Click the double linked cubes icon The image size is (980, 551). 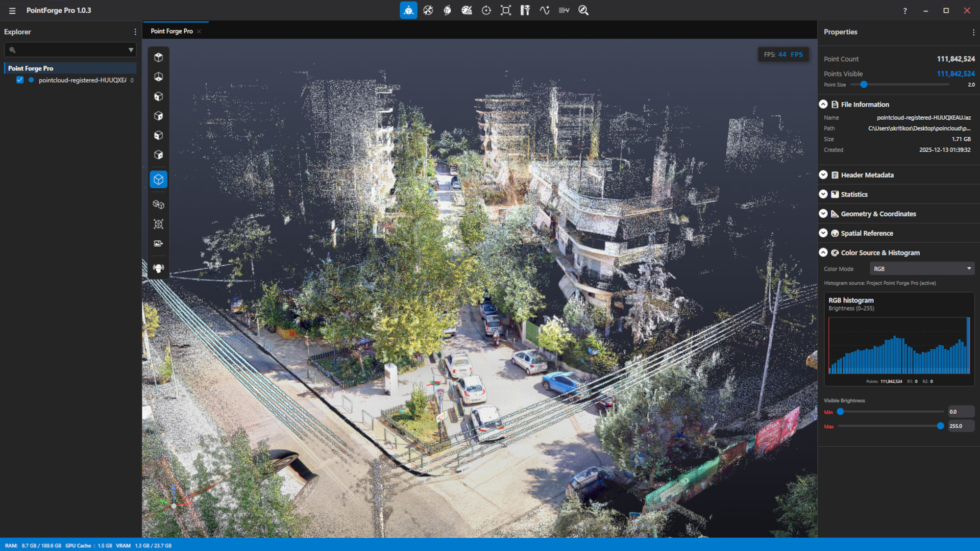[159, 205]
